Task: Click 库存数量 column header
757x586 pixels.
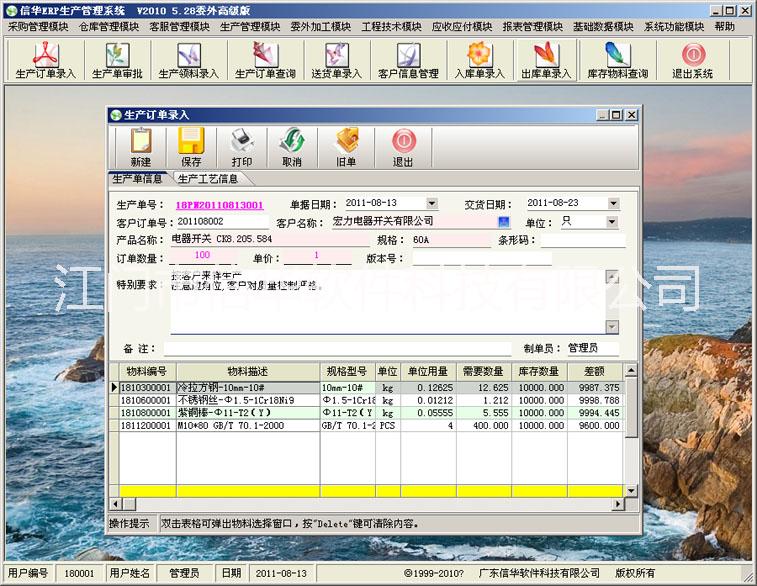Action: (539, 372)
